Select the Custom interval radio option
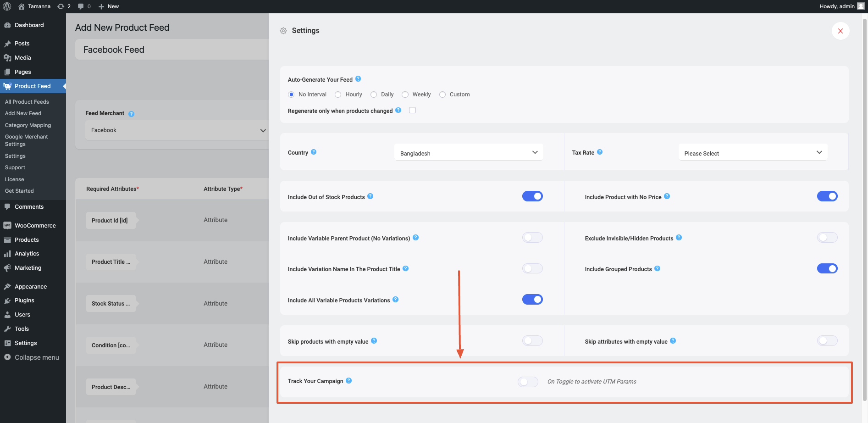Screen dimensions: 868x423 click(442, 95)
